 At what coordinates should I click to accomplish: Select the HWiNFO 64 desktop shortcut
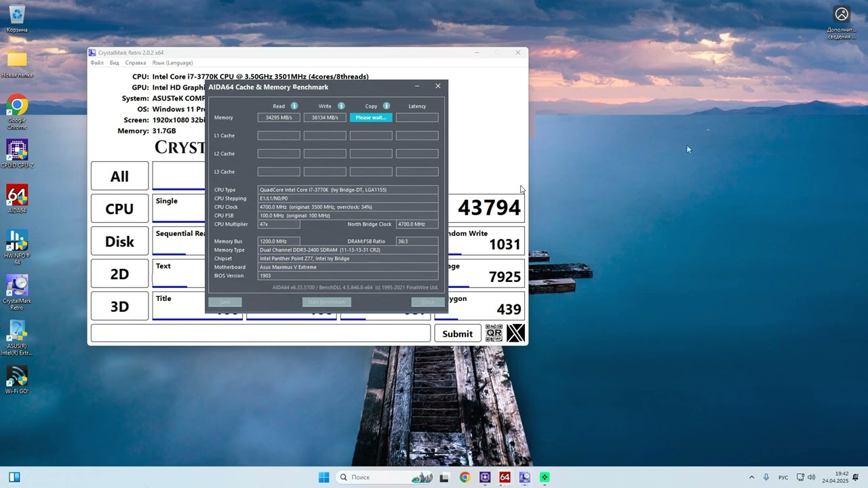point(17,247)
